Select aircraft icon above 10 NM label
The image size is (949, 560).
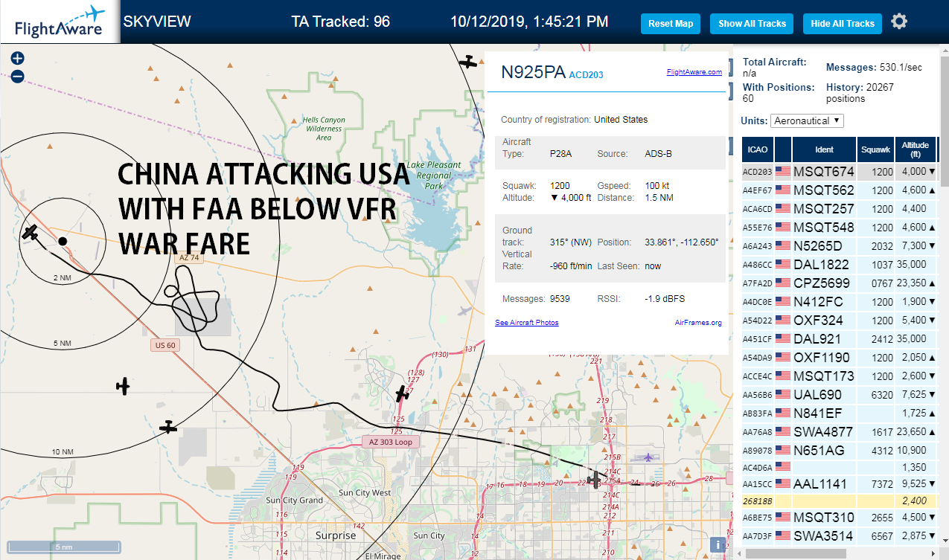pos(124,385)
